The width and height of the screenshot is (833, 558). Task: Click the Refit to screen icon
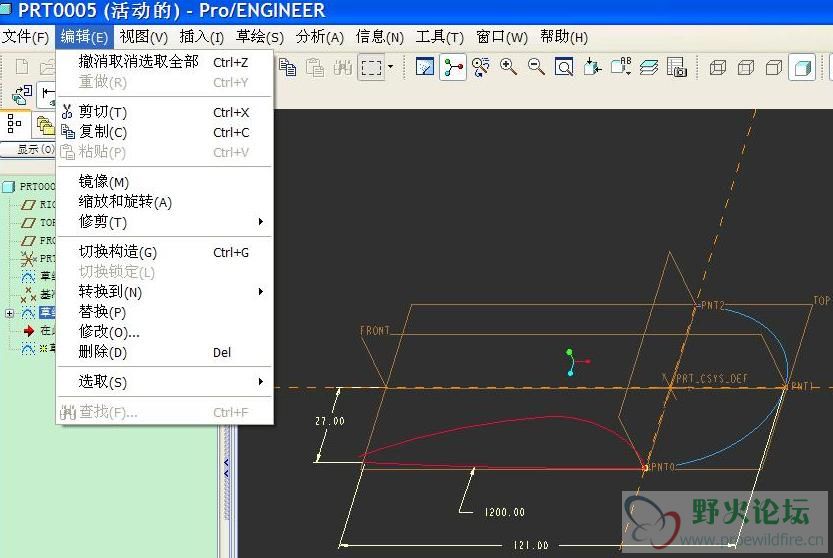[564, 67]
